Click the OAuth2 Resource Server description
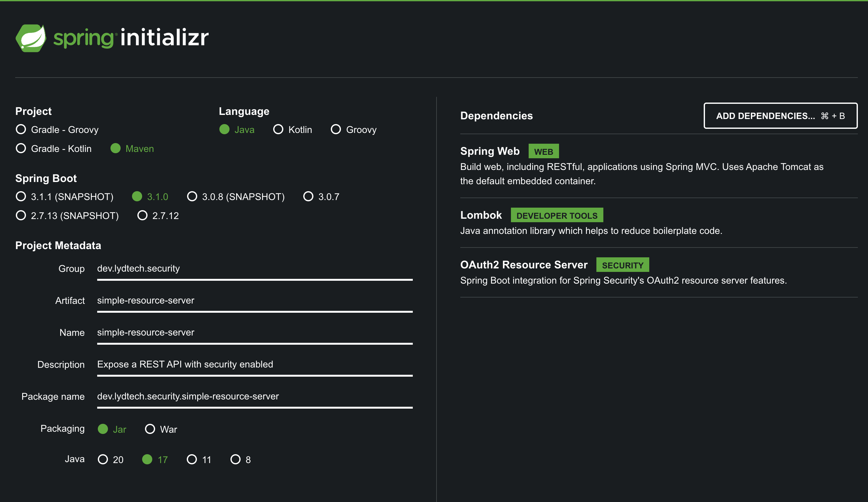Viewport: 868px width, 502px height. pyautogui.click(x=623, y=280)
